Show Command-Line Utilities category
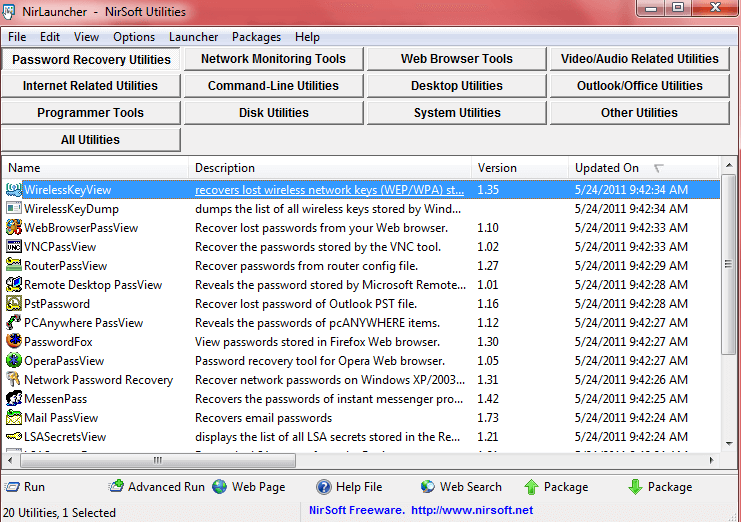The height and width of the screenshot is (522, 741). [x=274, y=86]
